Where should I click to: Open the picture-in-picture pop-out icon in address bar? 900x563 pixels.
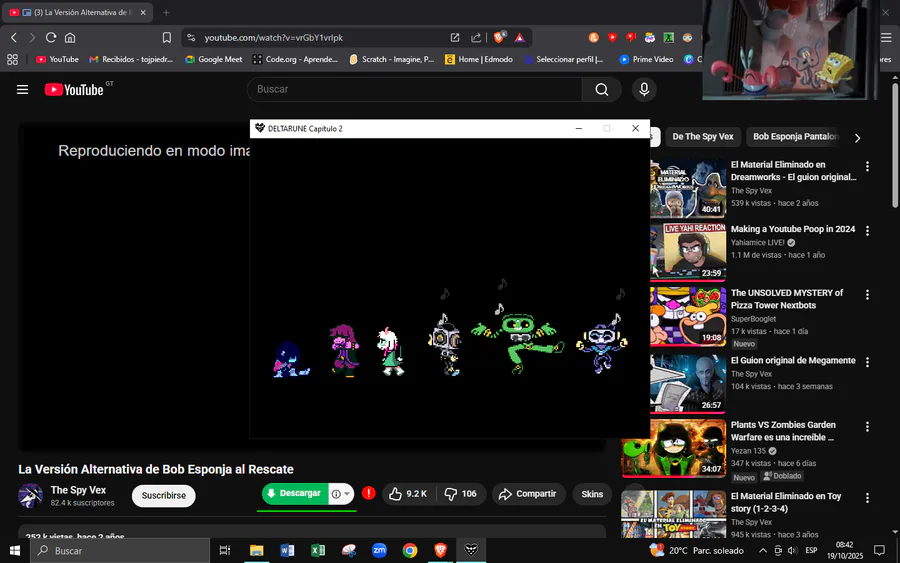(x=455, y=38)
